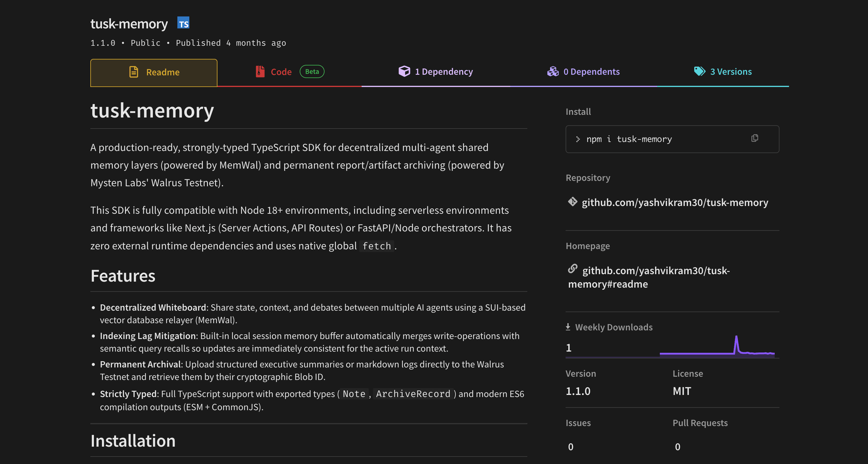
Task: Click the Weekly Downloads label
Action: click(x=613, y=327)
